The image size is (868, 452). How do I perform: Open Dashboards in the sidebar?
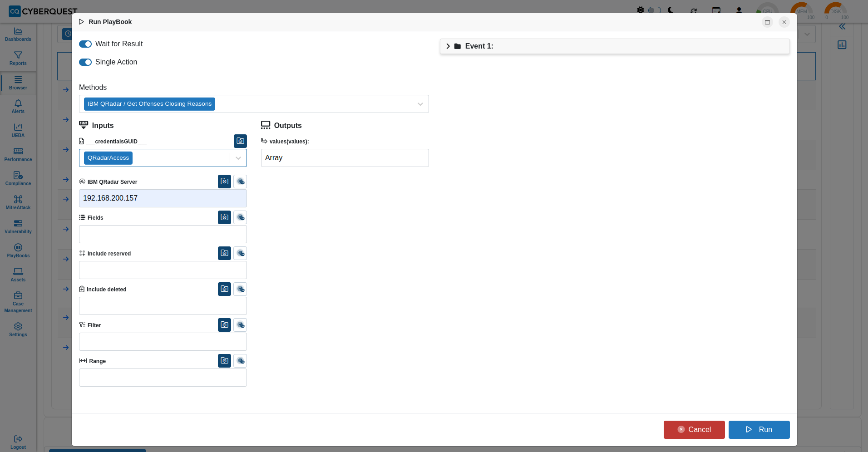click(x=18, y=34)
